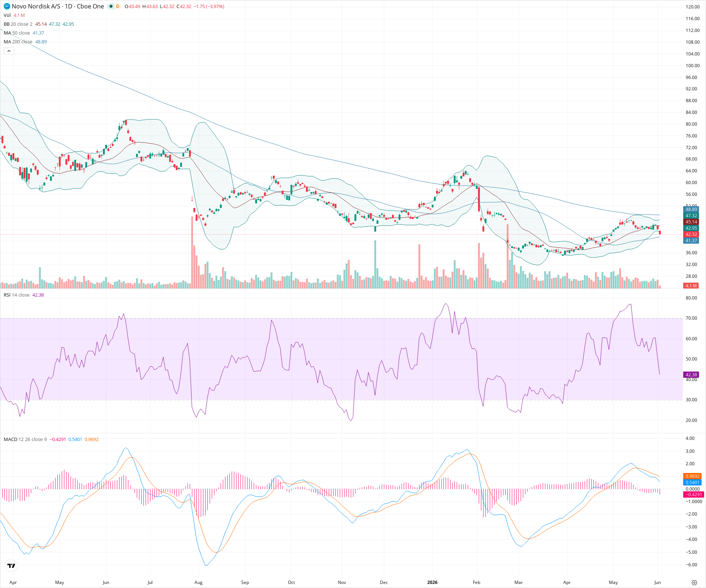Click the 42.95 lower band price label
The image size is (706, 588).
(x=691, y=228)
